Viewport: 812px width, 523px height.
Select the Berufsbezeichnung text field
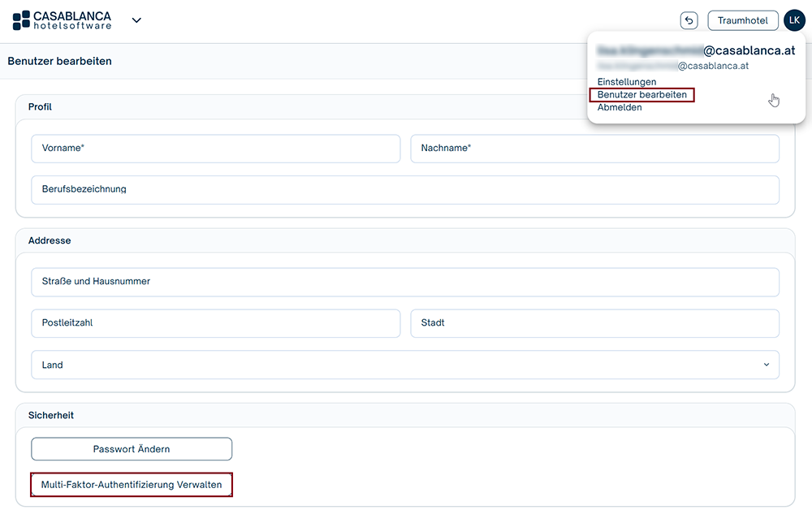pyautogui.click(x=405, y=189)
